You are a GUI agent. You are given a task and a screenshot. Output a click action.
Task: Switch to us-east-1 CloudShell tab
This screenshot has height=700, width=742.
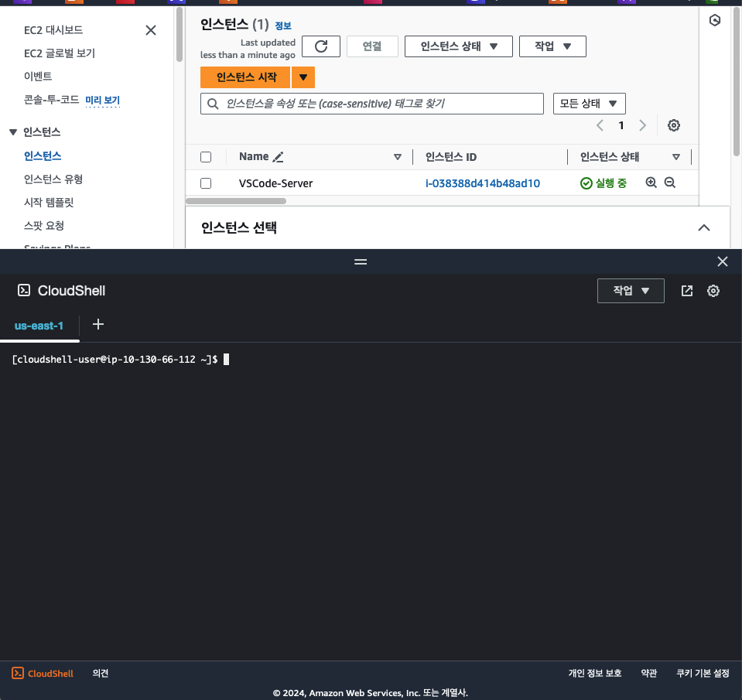tap(39, 326)
